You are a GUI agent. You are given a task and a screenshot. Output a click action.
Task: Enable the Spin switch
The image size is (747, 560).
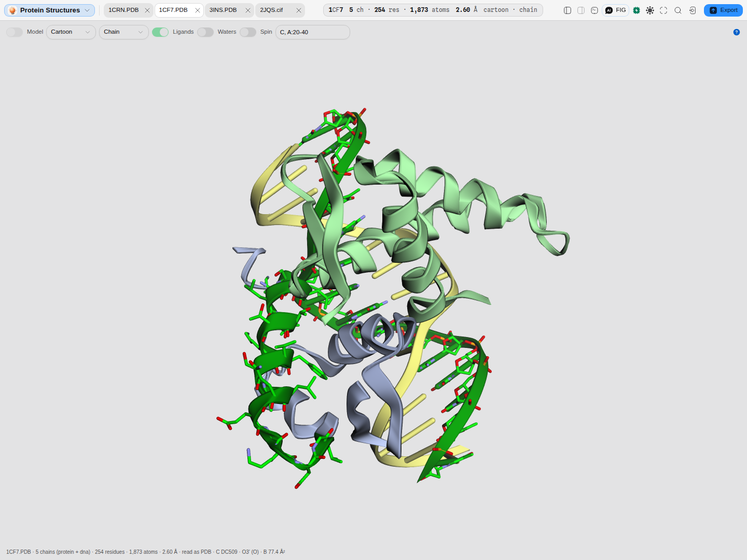click(248, 32)
